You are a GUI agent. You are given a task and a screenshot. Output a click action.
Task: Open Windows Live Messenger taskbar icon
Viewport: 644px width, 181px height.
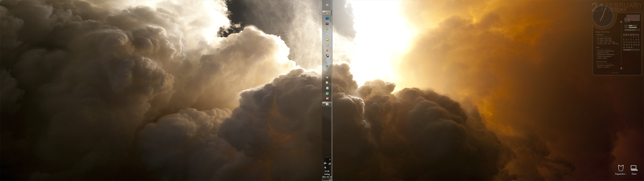tap(327, 29)
